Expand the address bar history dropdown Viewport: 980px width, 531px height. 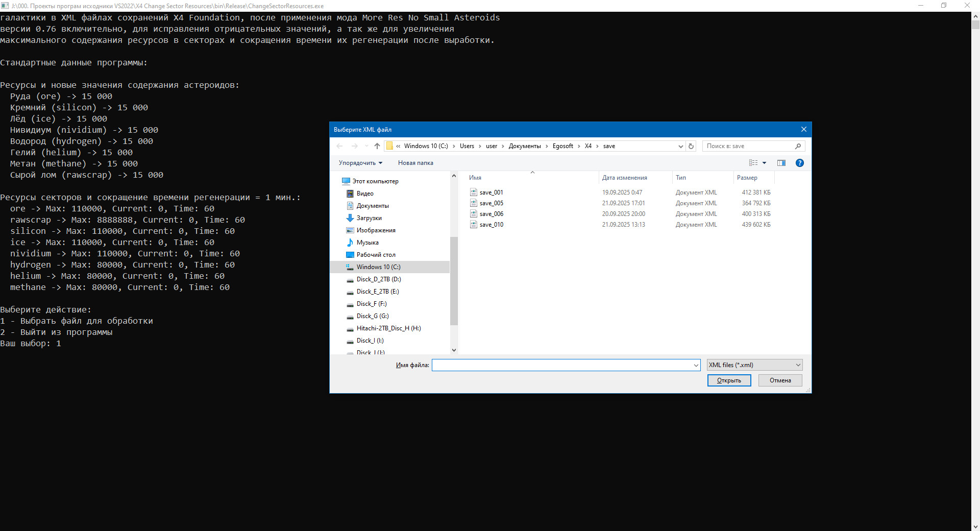click(x=680, y=146)
